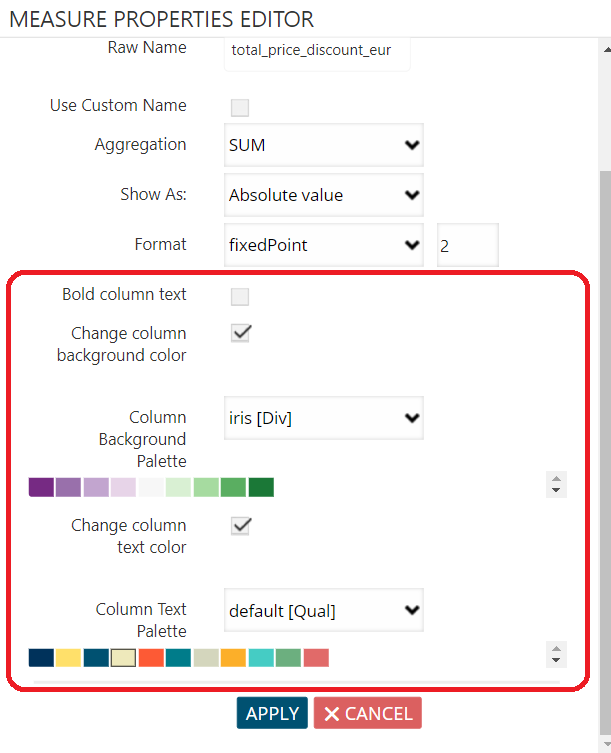The image size is (611, 753).
Task: Click the background palette row stepper arrows
Action: 556,485
